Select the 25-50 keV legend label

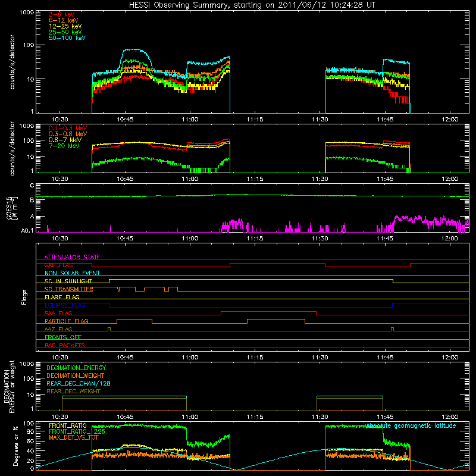coord(65,32)
